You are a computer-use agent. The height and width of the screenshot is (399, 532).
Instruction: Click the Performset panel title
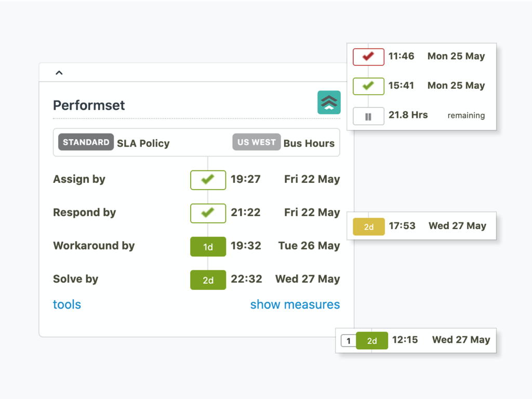pyautogui.click(x=89, y=105)
